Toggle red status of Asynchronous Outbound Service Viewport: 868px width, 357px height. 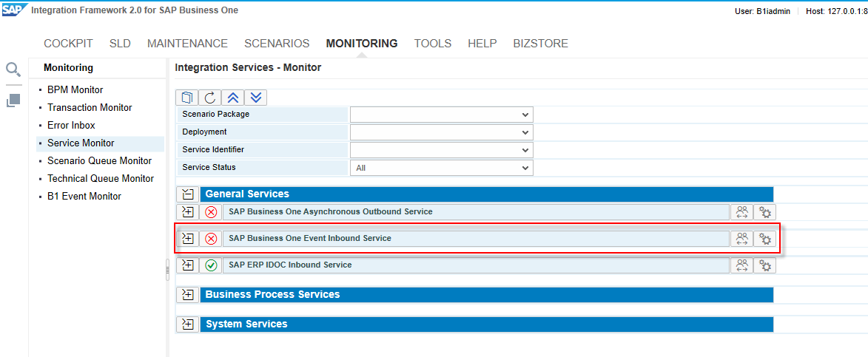tap(211, 212)
